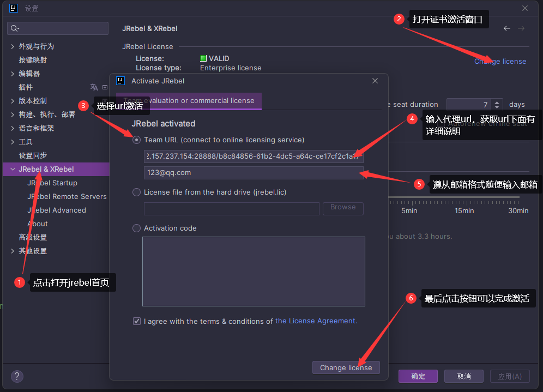The image size is (543, 392).
Task: Click the 15min mark on the slider
Action: [x=464, y=210]
